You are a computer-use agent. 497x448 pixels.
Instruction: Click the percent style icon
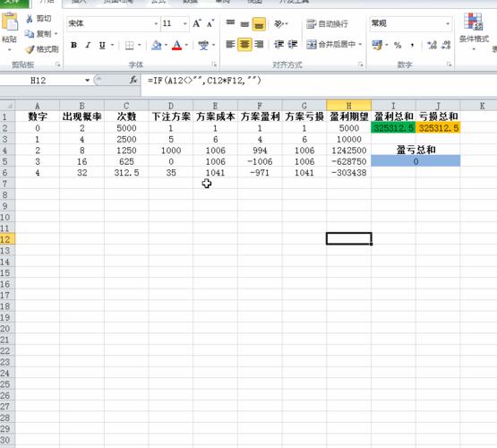click(x=398, y=46)
